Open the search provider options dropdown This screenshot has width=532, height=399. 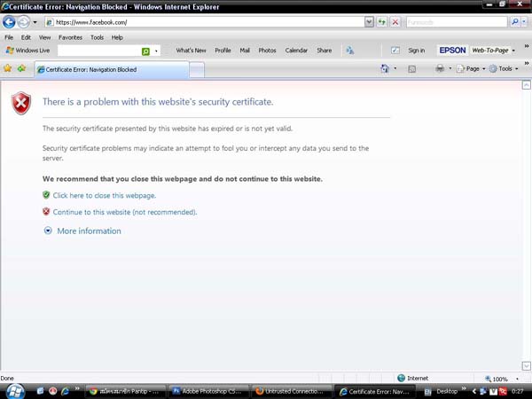point(524,22)
